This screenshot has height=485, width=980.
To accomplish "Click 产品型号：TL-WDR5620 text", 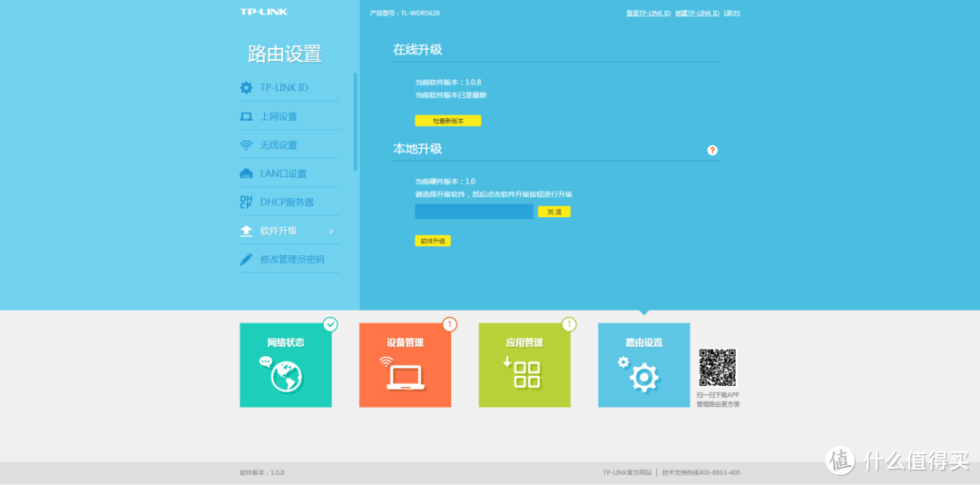I will 405,13.
